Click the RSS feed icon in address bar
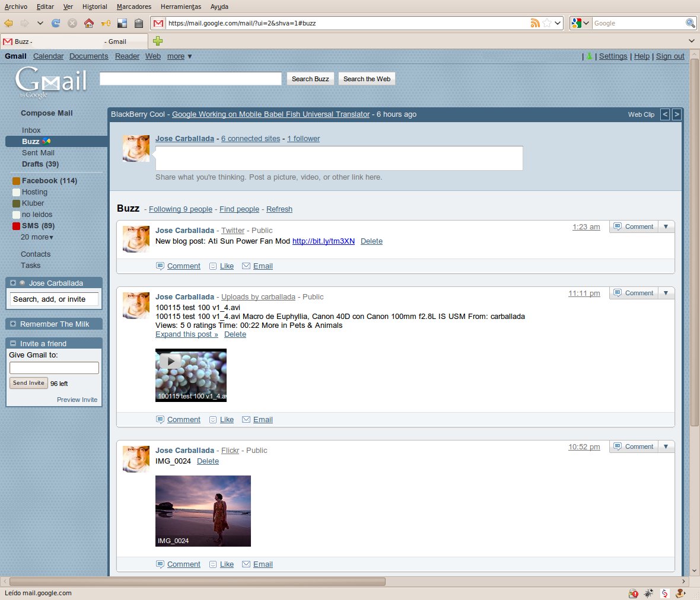This screenshot has width=700, height=600. pos(535,23)
